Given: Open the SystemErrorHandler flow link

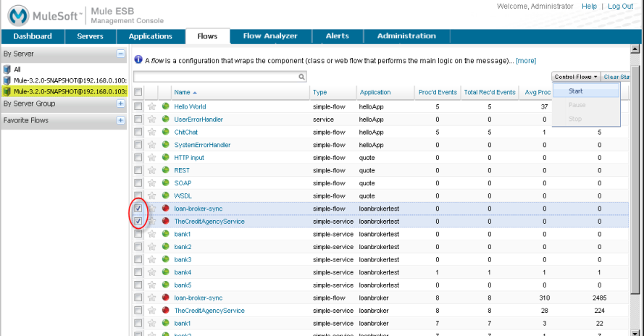Looking at the screenshot, I should click(x=202, y=145).
